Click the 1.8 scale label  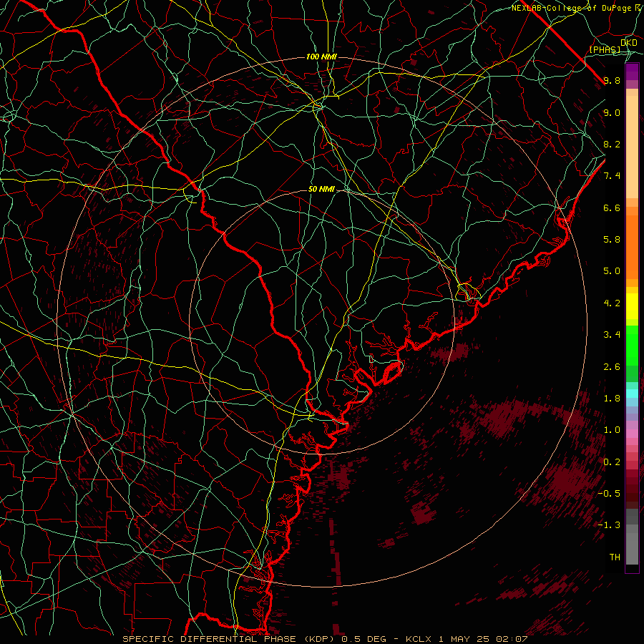(612, 399)
